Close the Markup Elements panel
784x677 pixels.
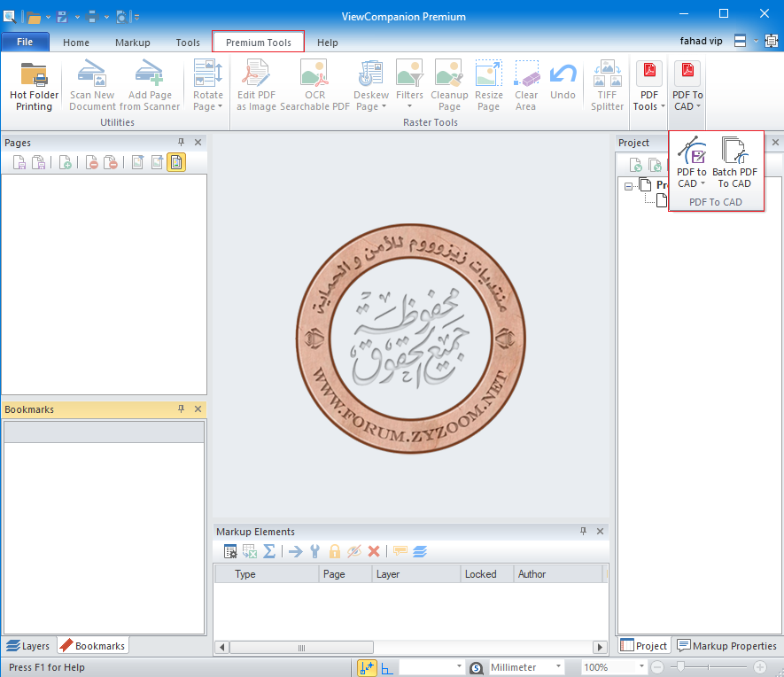point(600,531)
